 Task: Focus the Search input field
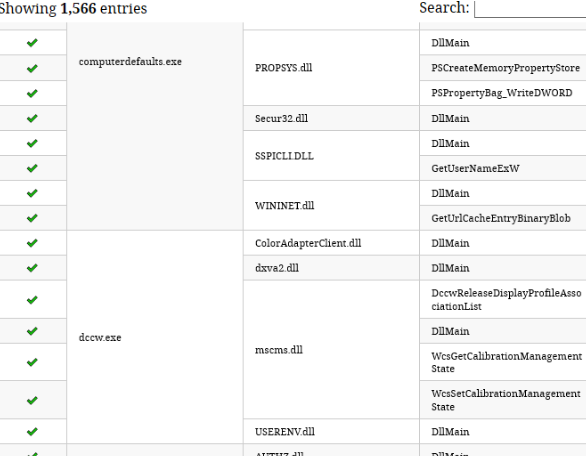(530, 9)
